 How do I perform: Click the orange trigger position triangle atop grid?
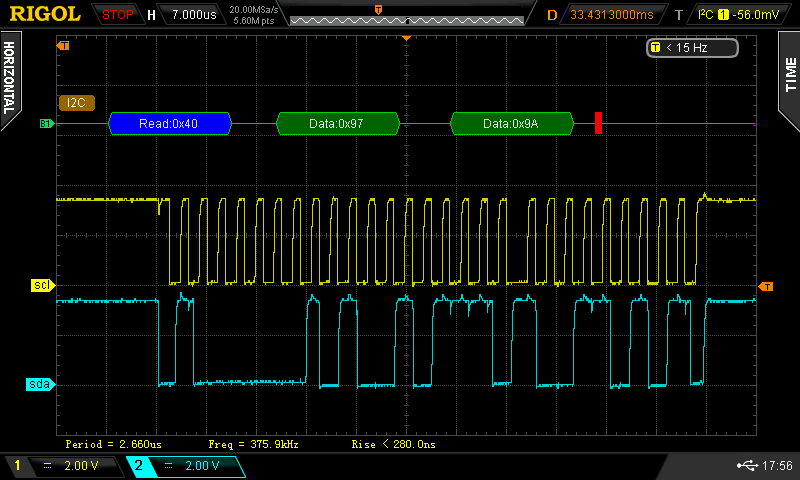[x=406, y=39]
